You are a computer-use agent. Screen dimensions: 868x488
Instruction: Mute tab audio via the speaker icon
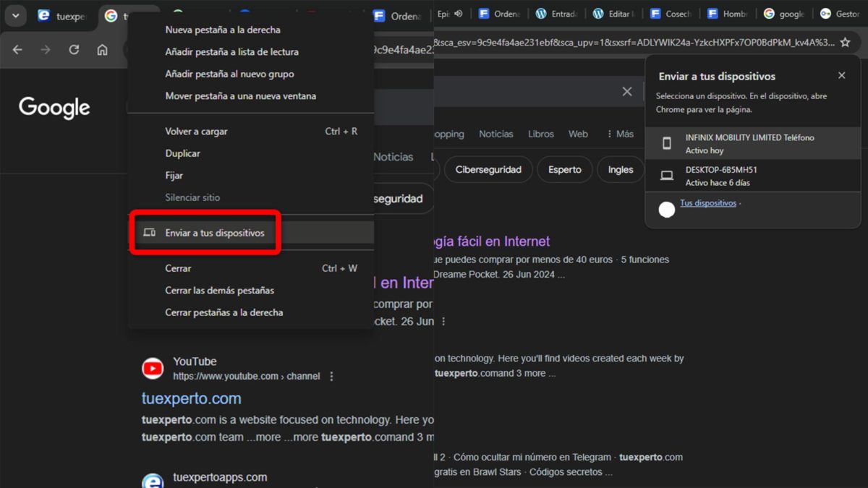pos(457,13)
